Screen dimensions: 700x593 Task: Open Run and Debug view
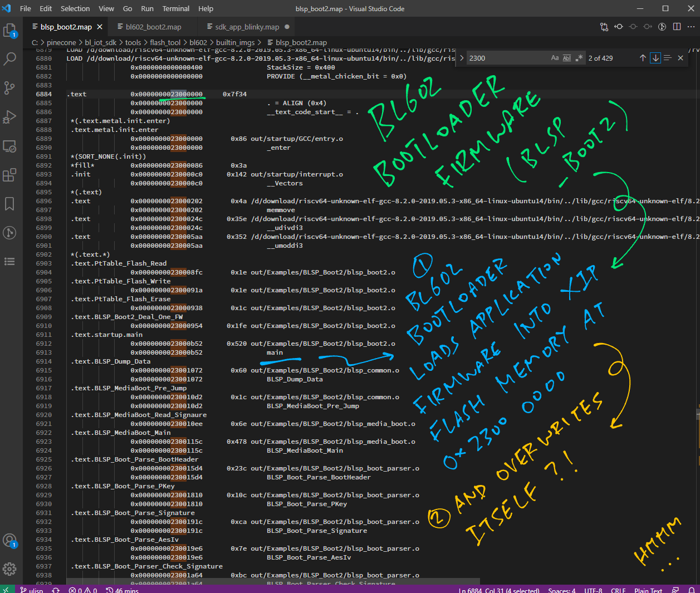tap(9, 117)
